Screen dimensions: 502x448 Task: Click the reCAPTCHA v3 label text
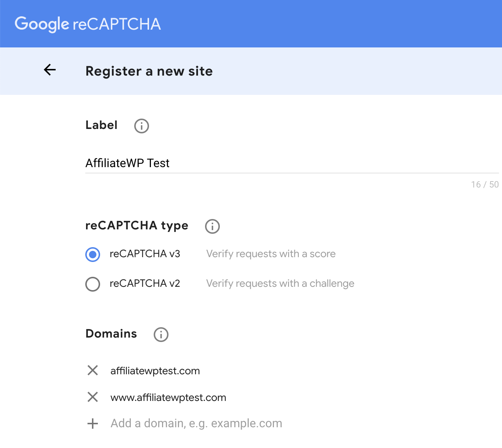145,254
